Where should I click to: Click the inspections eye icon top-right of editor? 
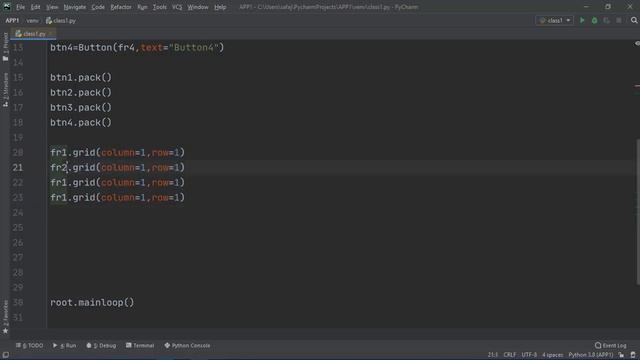pyautogui.click(x=637, y=43)
